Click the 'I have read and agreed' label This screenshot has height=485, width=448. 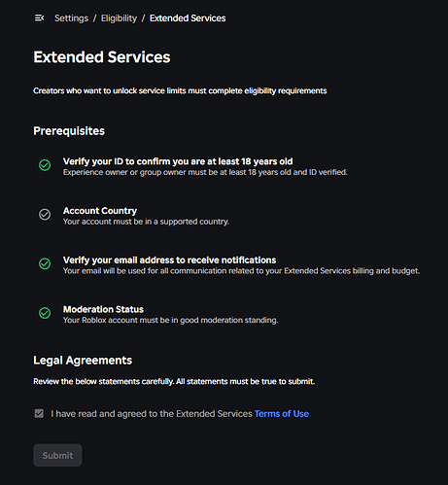click(152, 414)
